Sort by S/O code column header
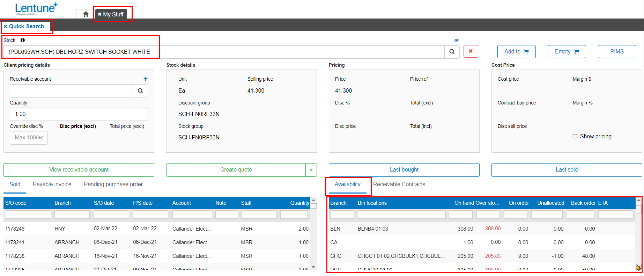 coord(16,203)
